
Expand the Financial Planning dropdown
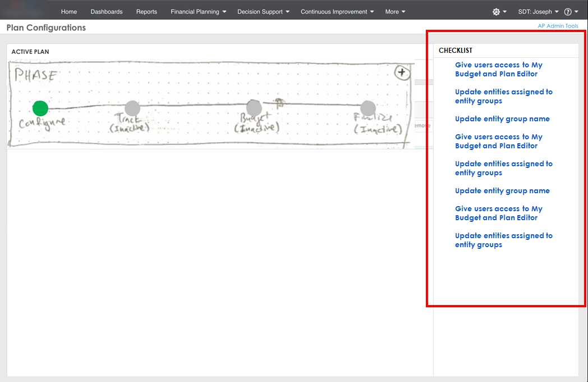(x=199, y=12)
